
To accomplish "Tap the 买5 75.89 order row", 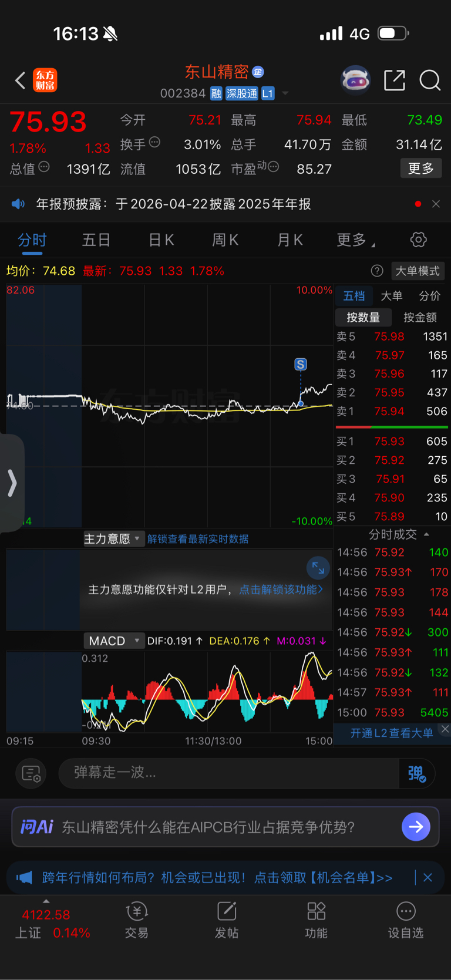I will [x=392, y=516].
